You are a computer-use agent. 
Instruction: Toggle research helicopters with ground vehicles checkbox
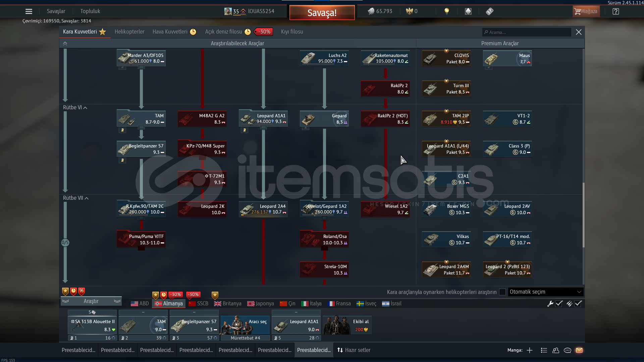pos(502,292)
